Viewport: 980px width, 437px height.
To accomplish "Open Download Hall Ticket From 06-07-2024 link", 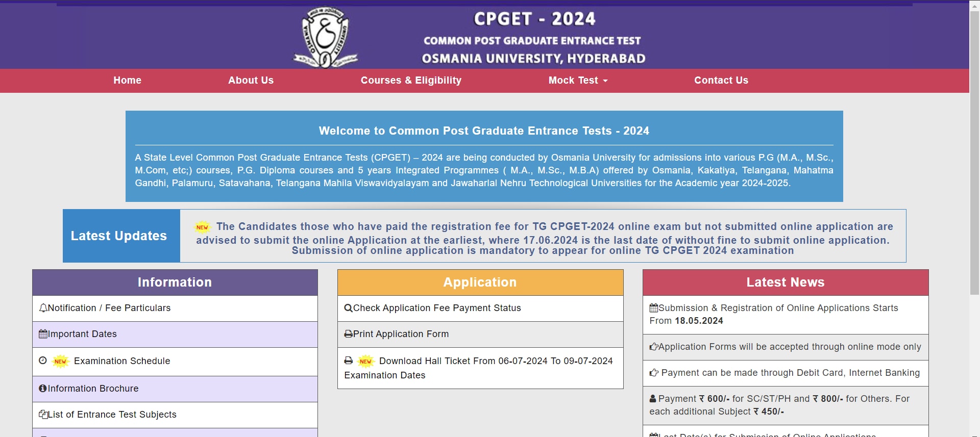I will tap(478, 368).
